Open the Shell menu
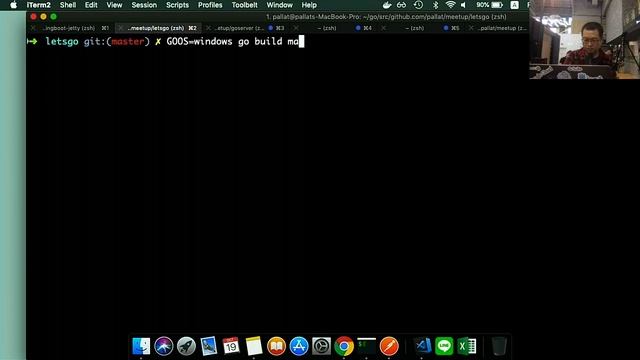The width and height of the screenshot is (640, 360). 68,5
